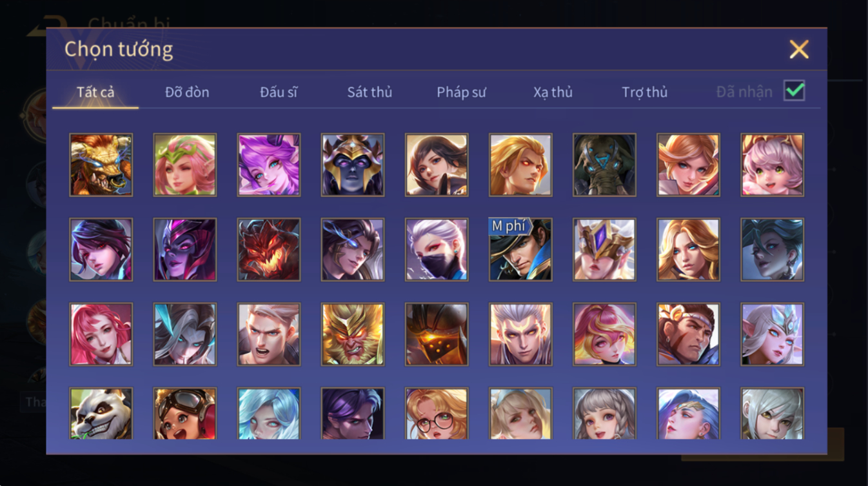Pick the red demon hero portrait
Viewport: 868px width, 486px height.
(269, 249)
